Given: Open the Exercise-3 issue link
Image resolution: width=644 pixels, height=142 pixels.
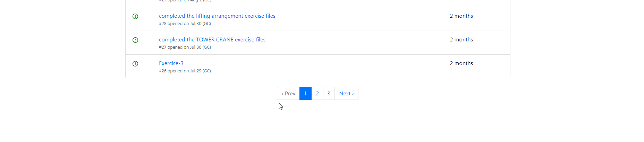Looking at the screenshot, I should point(171,63).
